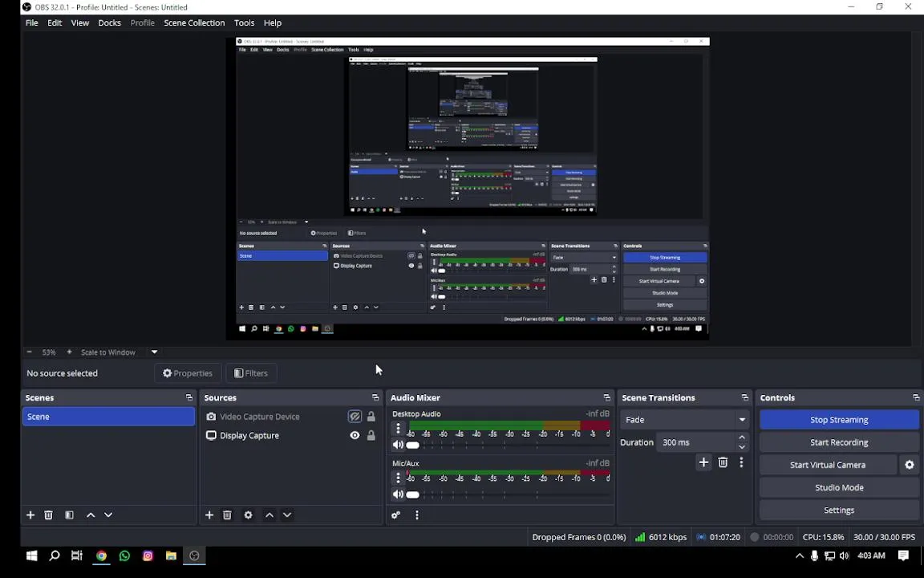Open scene filters icon in Scenes panel
The height and width of the screenshot is (578, 924).
click(x=69, y=515)
